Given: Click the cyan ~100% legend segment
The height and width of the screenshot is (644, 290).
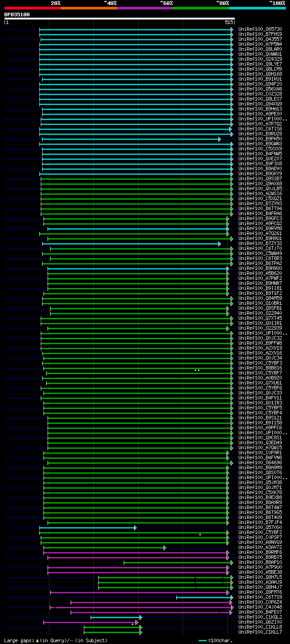Looking at the screenshot, I should click(257, 8).
